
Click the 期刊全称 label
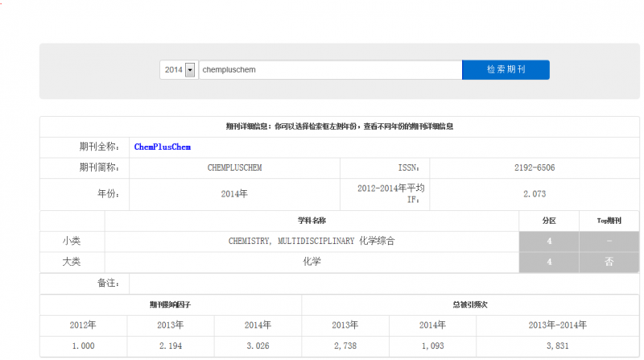coord(99,147)
